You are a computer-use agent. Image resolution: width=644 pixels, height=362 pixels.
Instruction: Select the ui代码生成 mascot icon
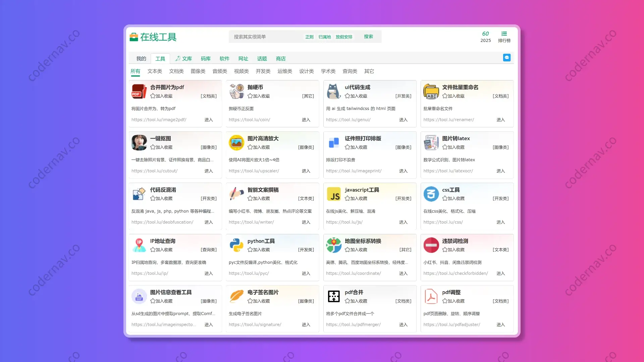point(333,91)
